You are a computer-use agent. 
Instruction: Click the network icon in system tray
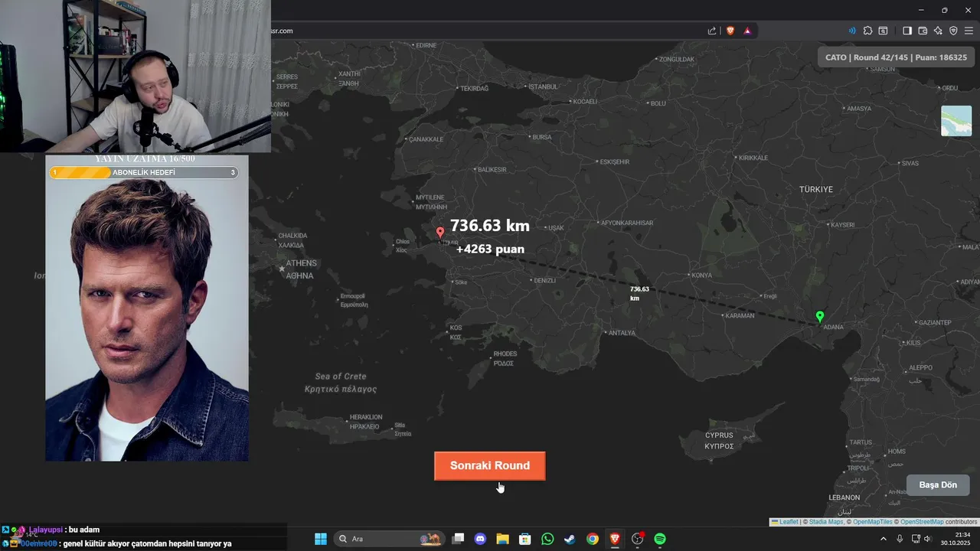pos(916,539)
